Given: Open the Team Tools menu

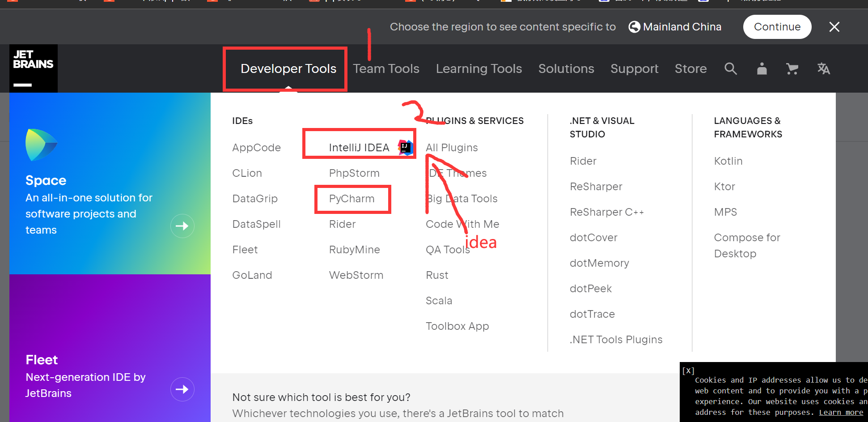Looking at the screenshot, I should [386, 68].
